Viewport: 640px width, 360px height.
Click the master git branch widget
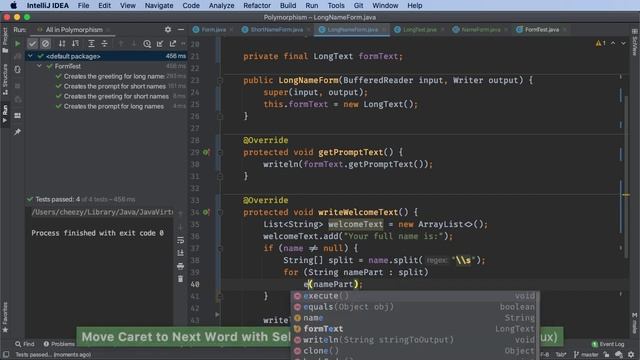pyautogui.click(x=586, y=355)
